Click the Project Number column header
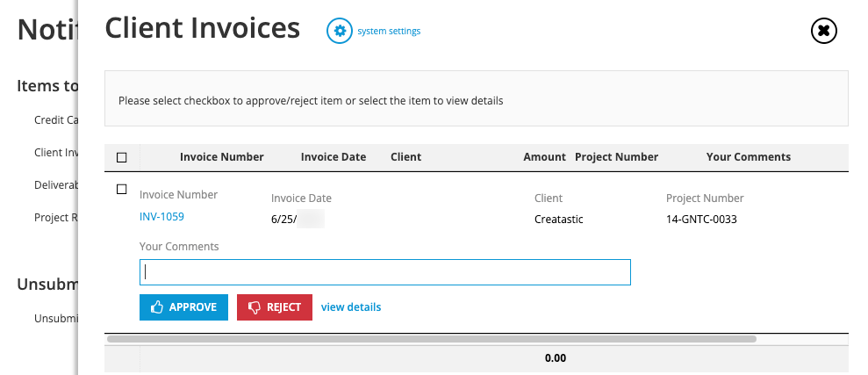This screenshot has width=868, height=375. pyautogui.click(x=617, y=157)
